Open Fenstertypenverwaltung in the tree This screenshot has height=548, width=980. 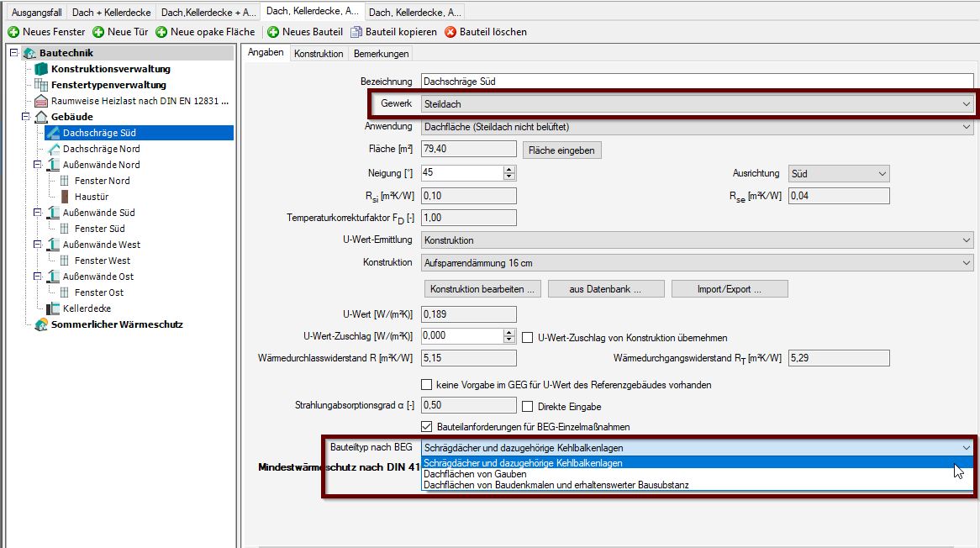point(108,85)
